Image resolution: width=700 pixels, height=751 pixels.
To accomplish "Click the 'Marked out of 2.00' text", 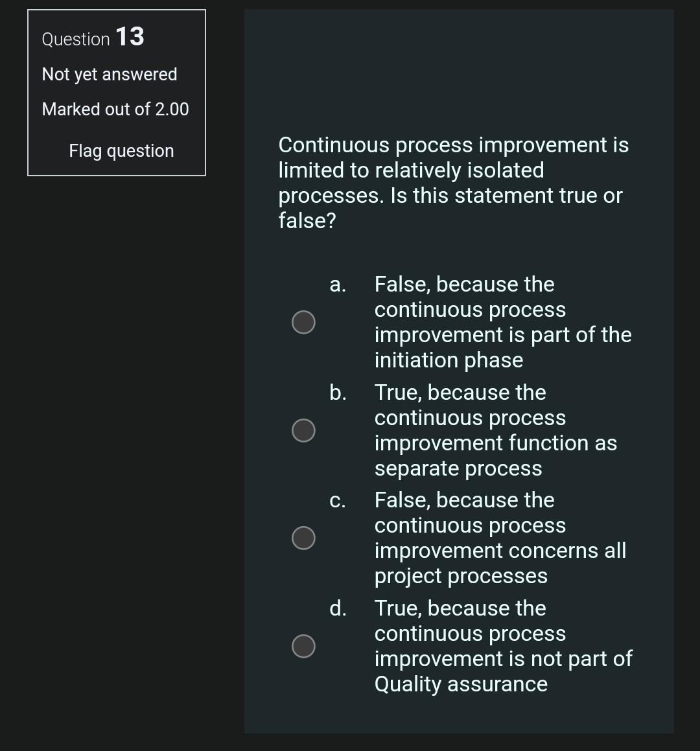I will (115, 110).
